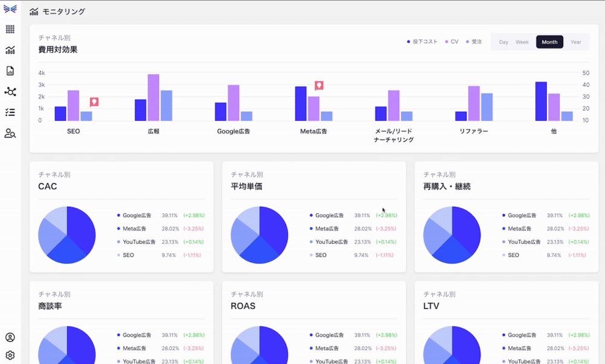
Task: Open the settings gear icon in sidebar
Action: (10, 355)
